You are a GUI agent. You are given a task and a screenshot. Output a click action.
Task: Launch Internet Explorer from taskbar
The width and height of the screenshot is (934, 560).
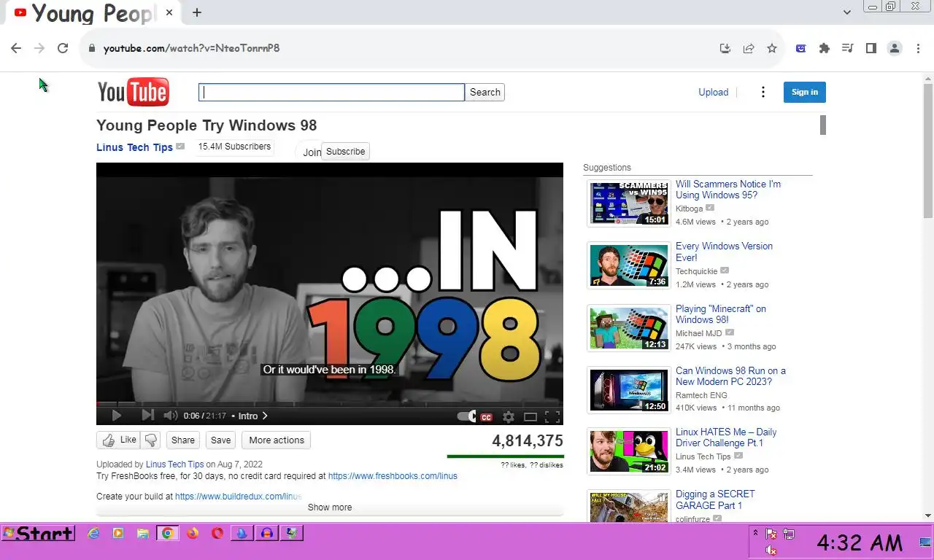point(93,534)
